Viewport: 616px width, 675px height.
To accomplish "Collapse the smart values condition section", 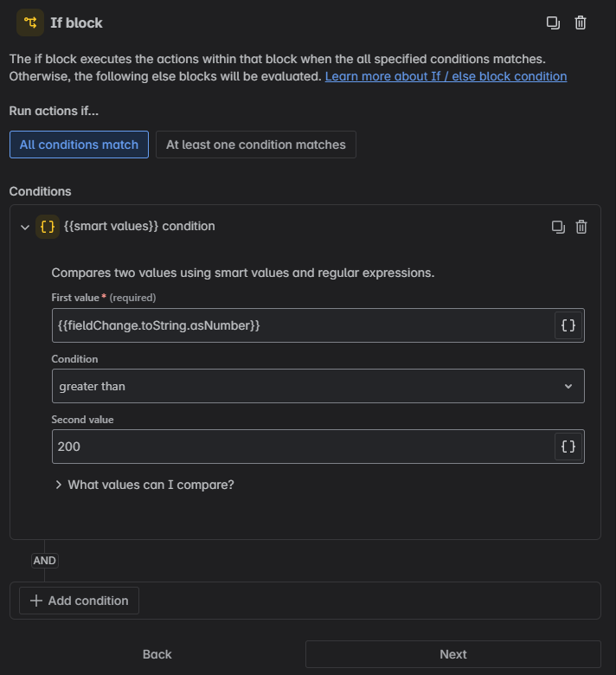I will coord(25,227).
